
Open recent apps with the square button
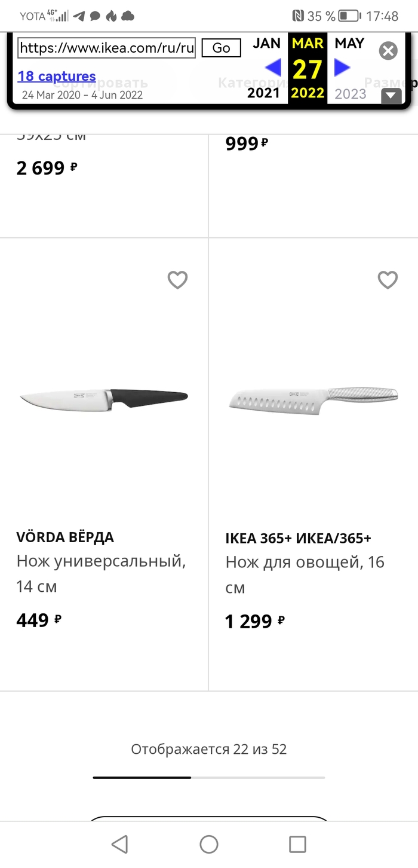(297, 844)
